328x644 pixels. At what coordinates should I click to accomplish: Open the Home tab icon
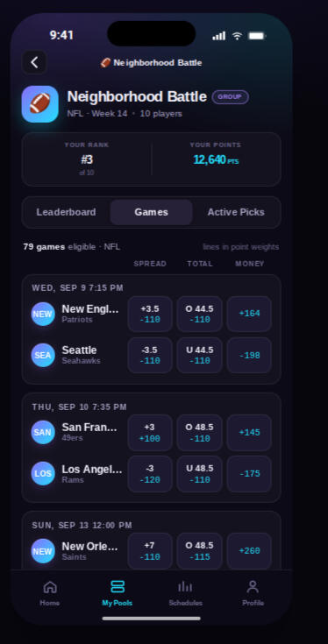[50, 587]
